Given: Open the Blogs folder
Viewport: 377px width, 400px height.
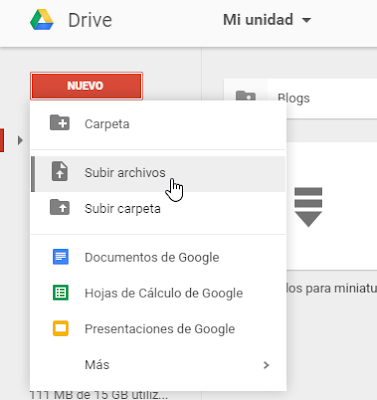Looking at the screenshot, I should 300,98.
